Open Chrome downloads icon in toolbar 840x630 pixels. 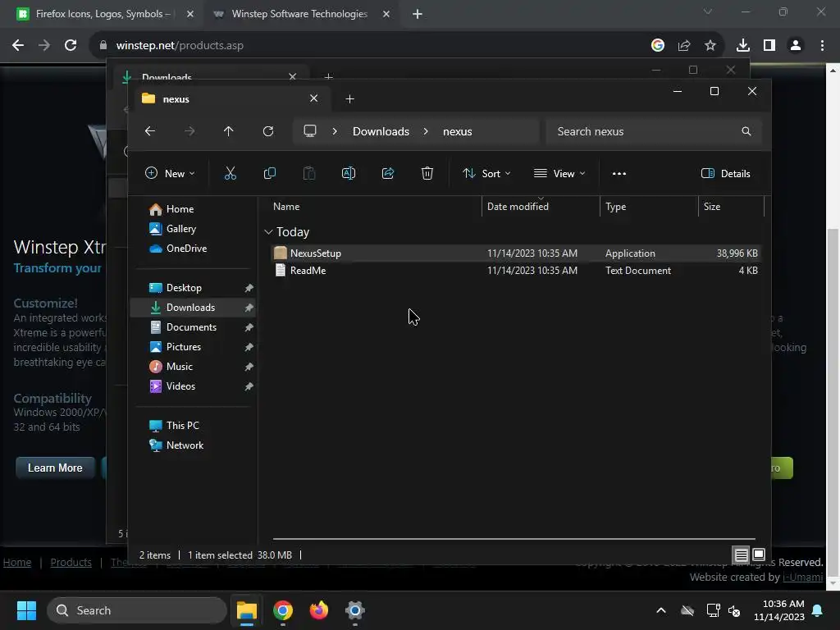[x=743, y=46]
